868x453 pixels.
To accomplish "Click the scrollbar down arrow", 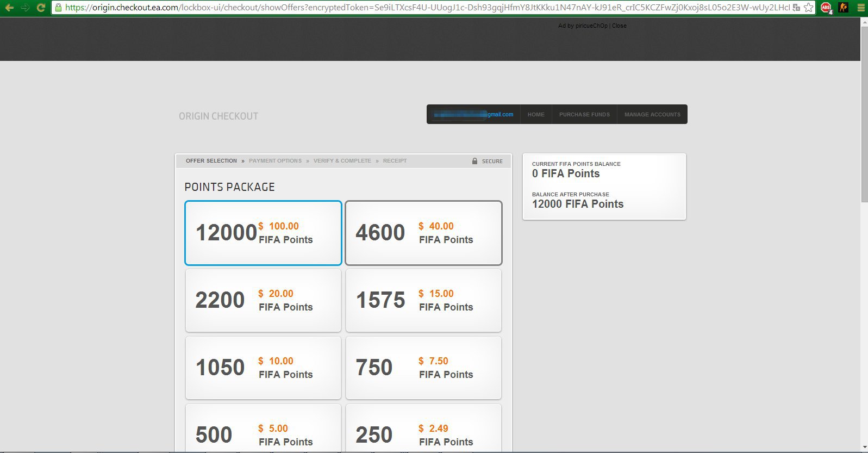I will [x=864, y=448].
